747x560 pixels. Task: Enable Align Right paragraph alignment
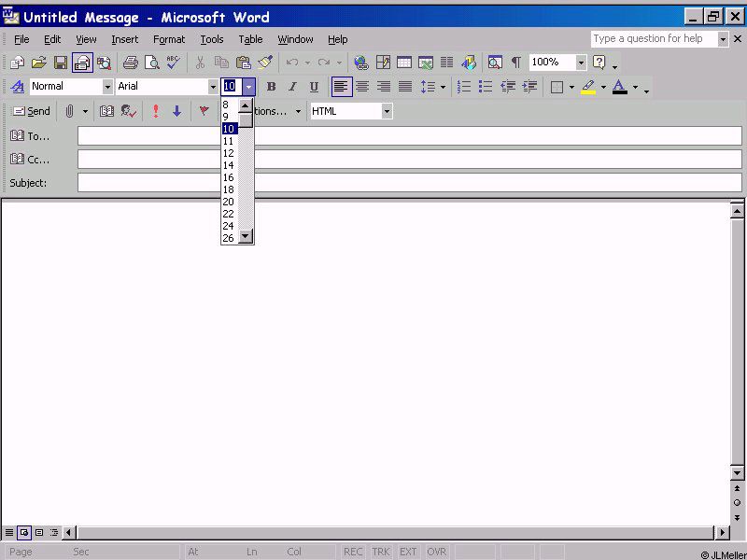(384, 87)
